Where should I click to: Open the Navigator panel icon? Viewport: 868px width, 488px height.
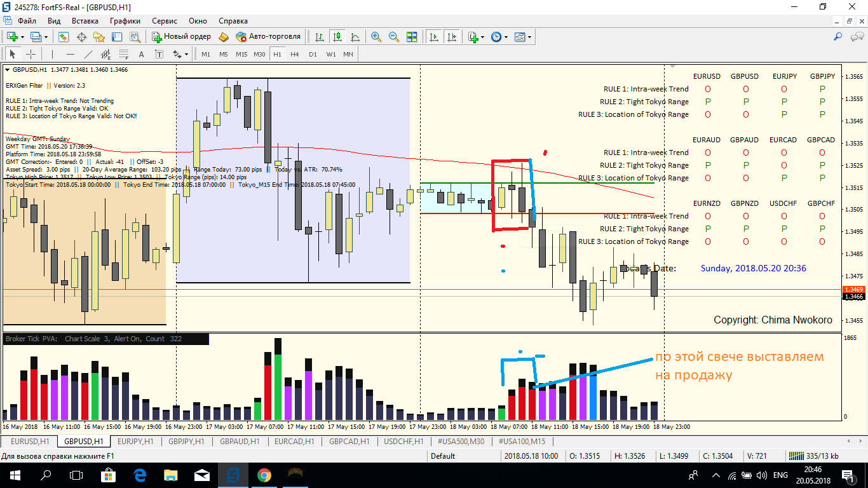pos(99,37)
